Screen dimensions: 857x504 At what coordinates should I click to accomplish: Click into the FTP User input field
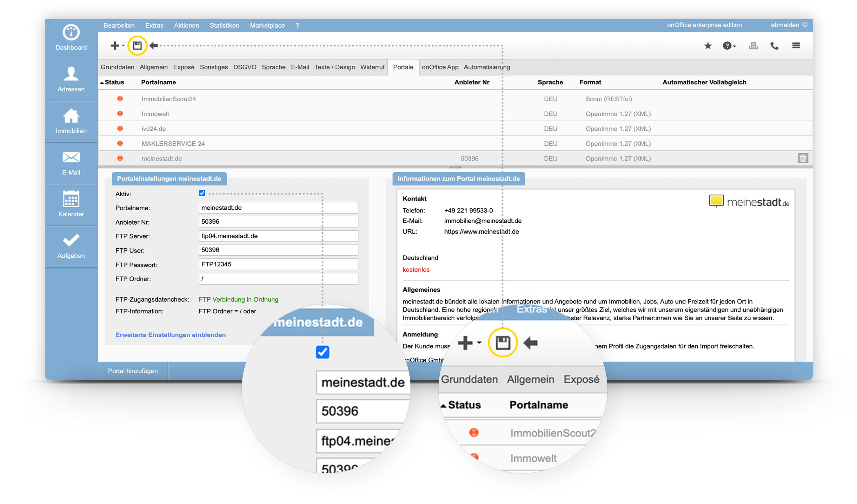pos(279,250)
